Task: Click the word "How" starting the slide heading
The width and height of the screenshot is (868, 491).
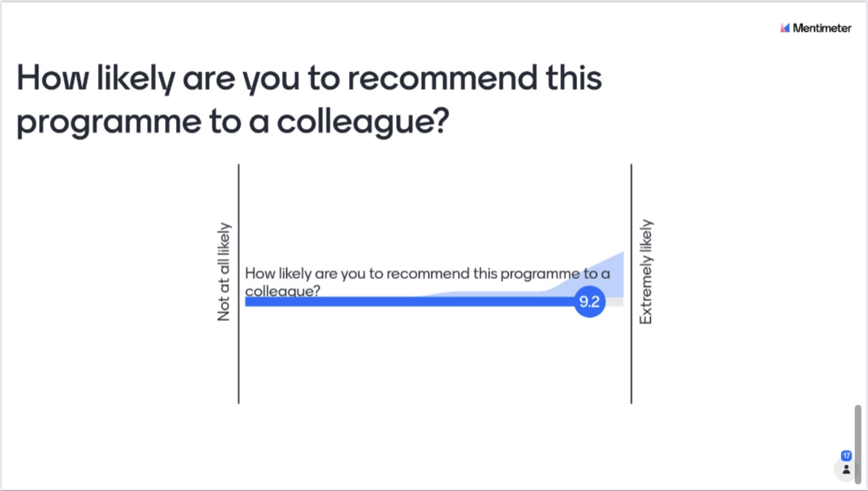Action: point(52,77)
